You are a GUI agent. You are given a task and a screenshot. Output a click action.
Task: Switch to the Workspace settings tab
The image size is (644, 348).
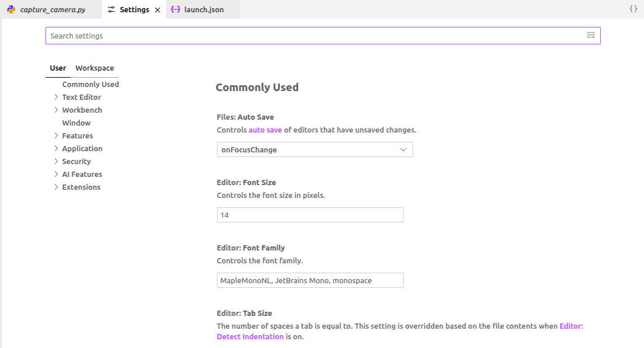pos(94,68)
